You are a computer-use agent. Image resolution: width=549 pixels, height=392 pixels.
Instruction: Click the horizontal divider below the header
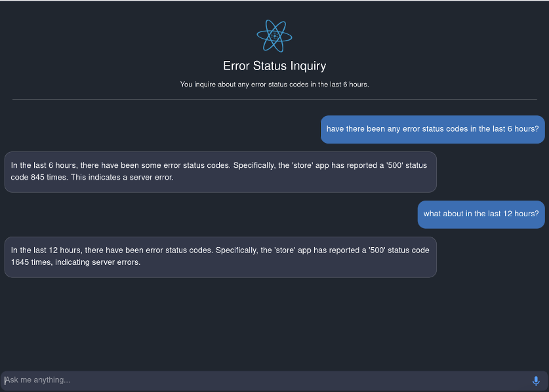[274, 100]
